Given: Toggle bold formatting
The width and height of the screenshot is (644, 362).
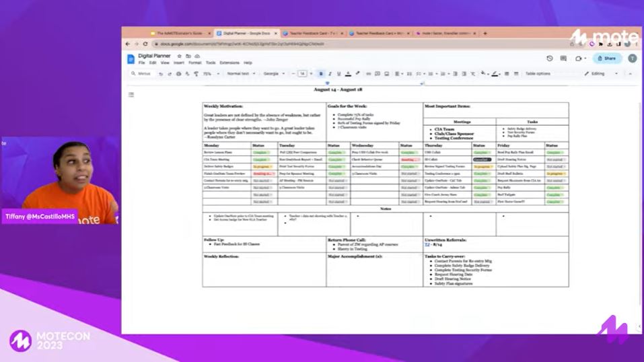Looking at the screenshot, I should (x=321, y=74).
